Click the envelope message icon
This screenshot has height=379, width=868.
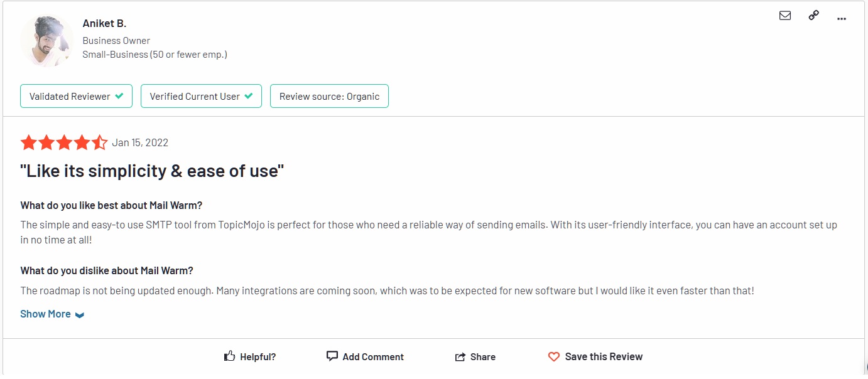click(x=784, y=16)
